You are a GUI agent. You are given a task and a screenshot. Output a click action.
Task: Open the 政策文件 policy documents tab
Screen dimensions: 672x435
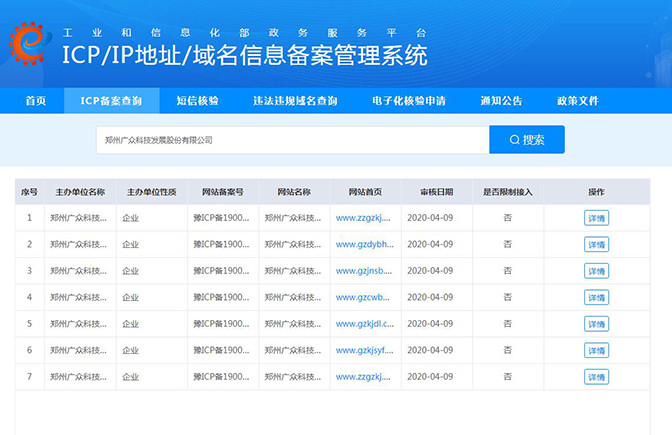coord(577,101)
